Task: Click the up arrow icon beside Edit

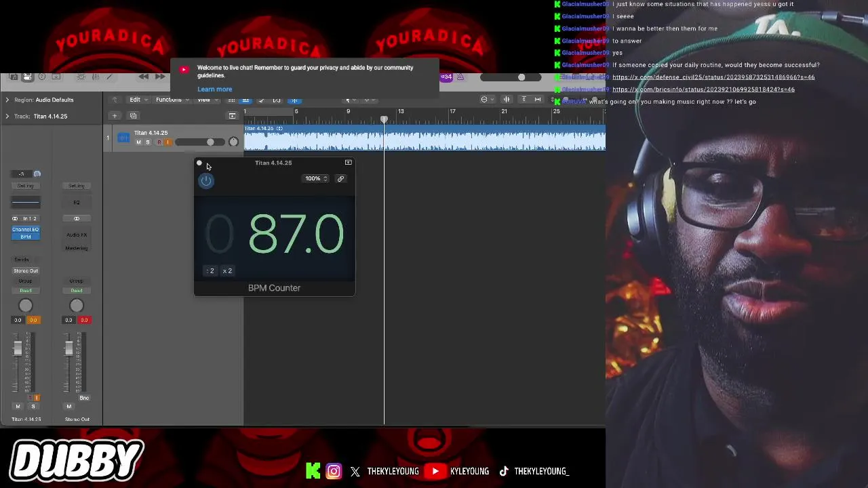Action: coord(115,100)
